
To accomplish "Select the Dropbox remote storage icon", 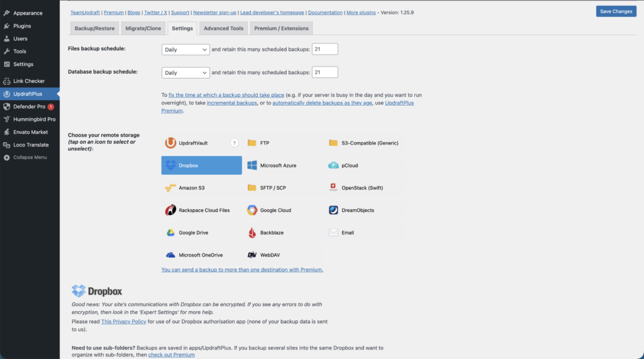I will coord(201,165).
